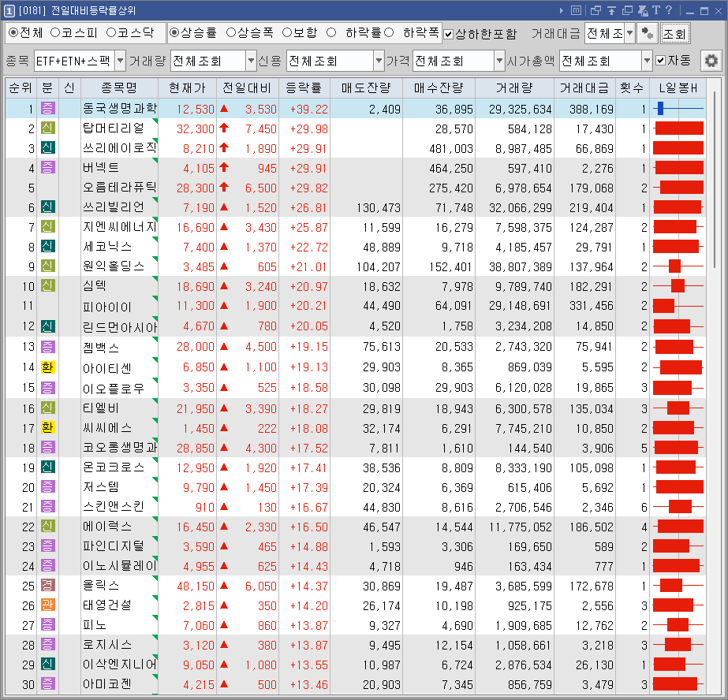Click the up triangle on 쓰리빌리언 row
728x700 pixels.
coord(224,207)
